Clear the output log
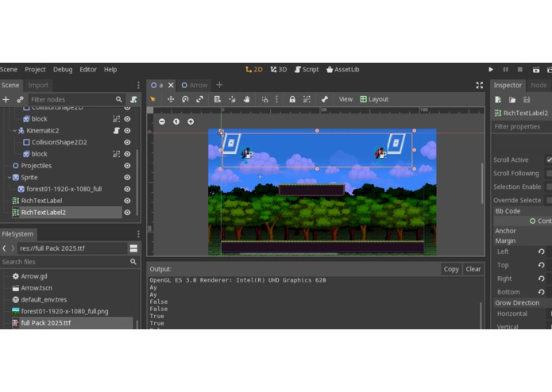This screenshot has width=552, height=392. pyautogui.click(x=473, y=269)
